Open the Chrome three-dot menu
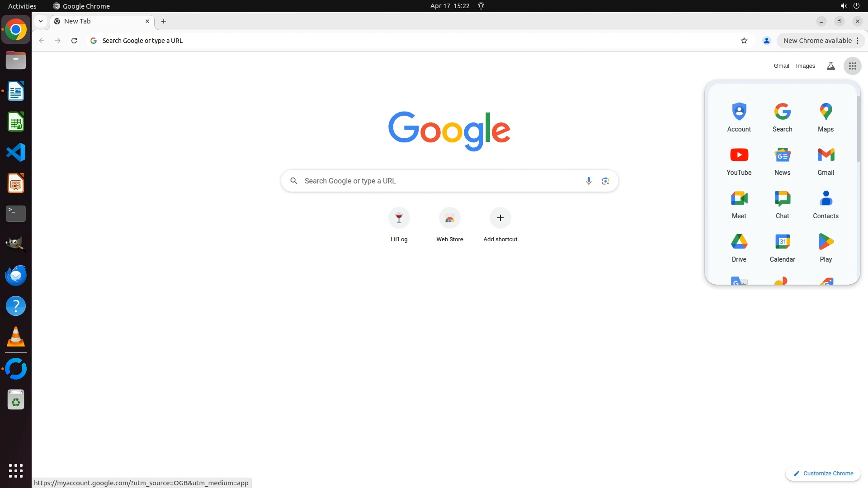The height and width of the screenshot is (488, 868). (858, 41)
